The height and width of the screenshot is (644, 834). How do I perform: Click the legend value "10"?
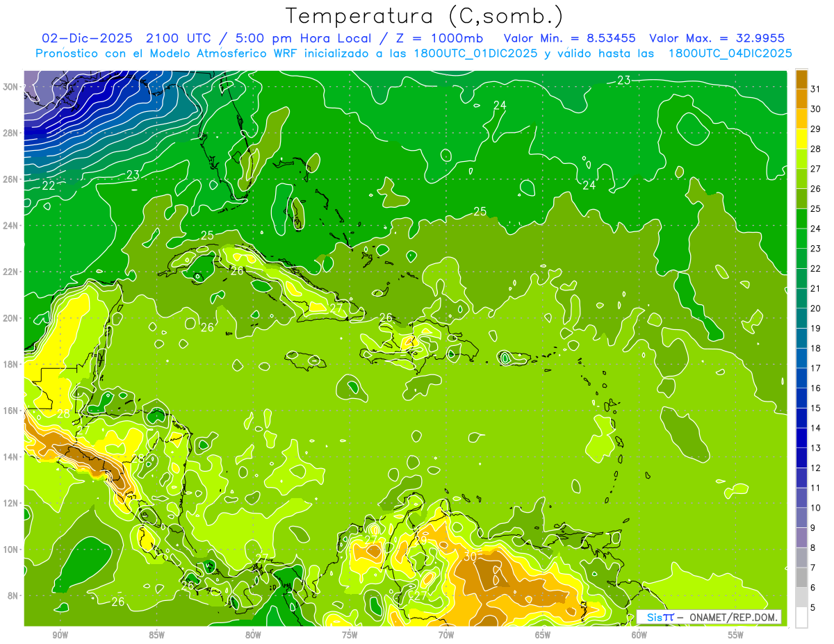pyautogui.click(x=816, y=507)
